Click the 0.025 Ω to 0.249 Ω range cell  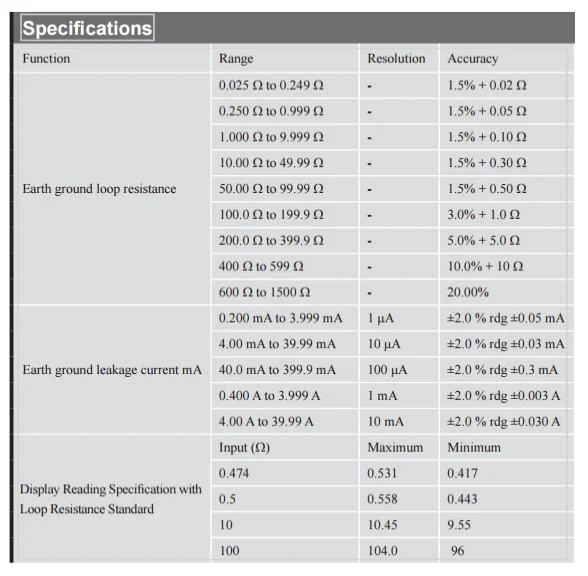tap(285, 86)
